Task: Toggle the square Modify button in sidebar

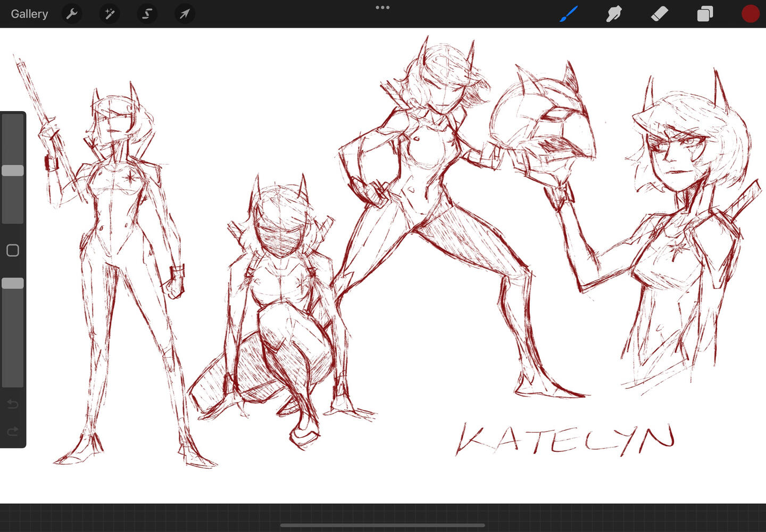Action: click(x=13, y=250)
